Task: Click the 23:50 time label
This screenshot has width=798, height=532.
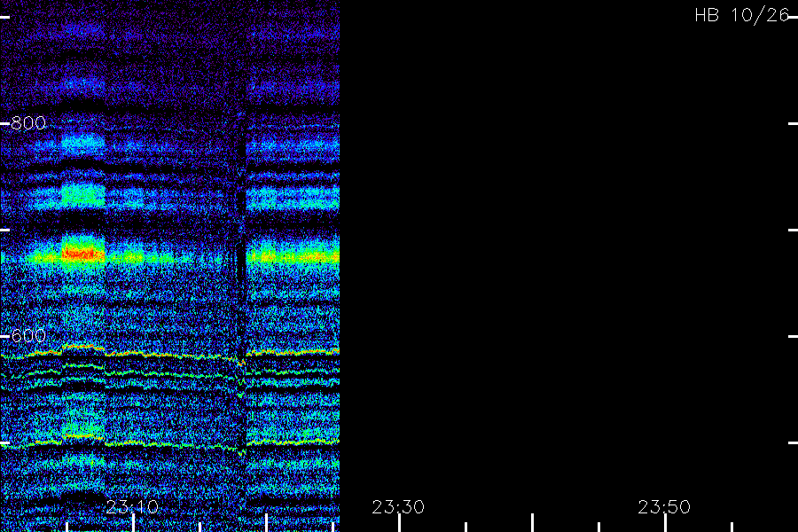Action: pyautogui.click(x=664, y=507)
